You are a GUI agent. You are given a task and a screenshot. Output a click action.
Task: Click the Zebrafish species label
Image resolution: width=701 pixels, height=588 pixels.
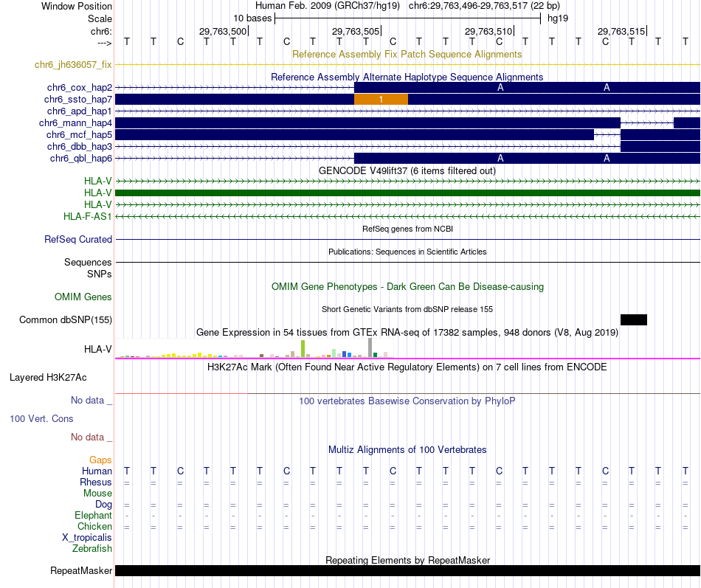pyautogui.click(x=92, y=548)
